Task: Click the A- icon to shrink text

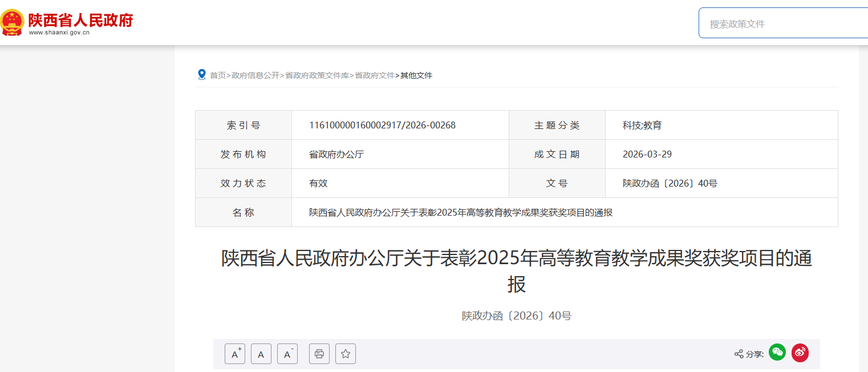Action: (x=287, y=353)
